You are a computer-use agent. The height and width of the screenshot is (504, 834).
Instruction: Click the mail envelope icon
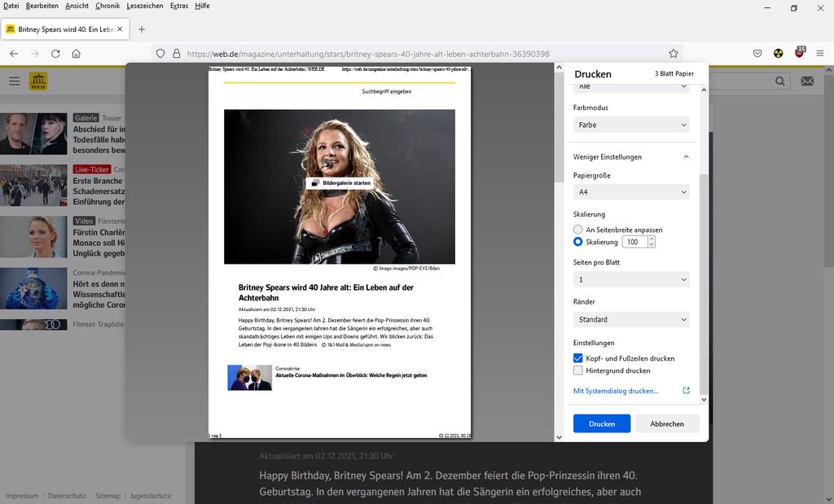(807, 81)
